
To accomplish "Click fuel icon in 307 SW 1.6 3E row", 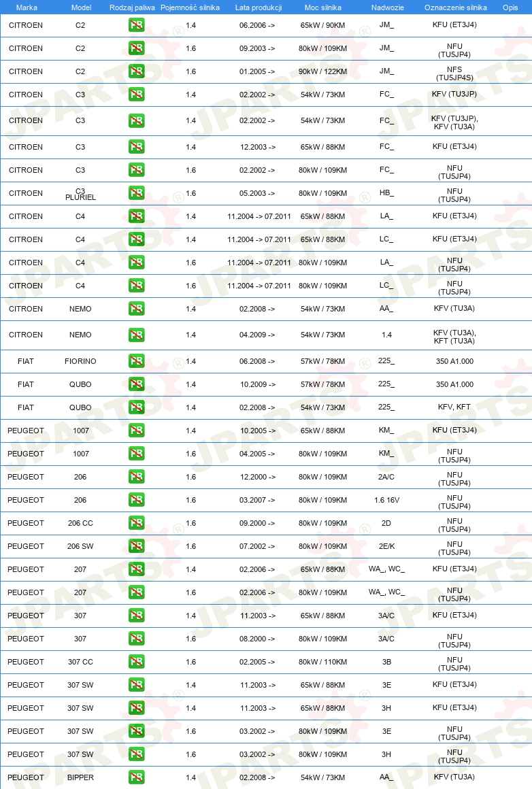I will 136,732.
